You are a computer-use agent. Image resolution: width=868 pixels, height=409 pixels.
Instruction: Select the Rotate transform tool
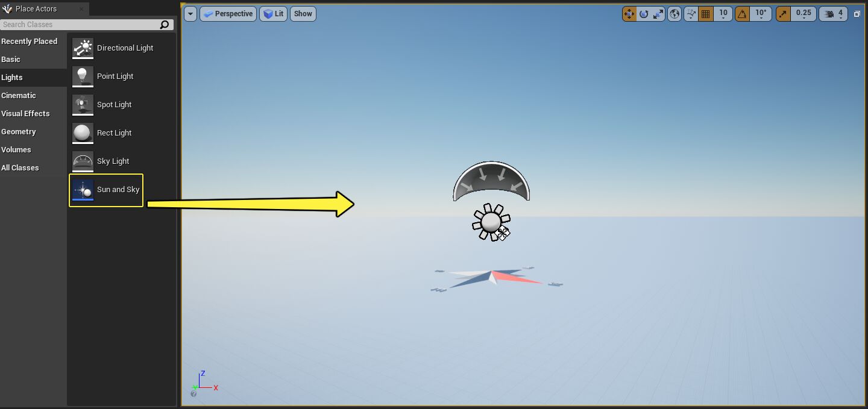(644, 13)
